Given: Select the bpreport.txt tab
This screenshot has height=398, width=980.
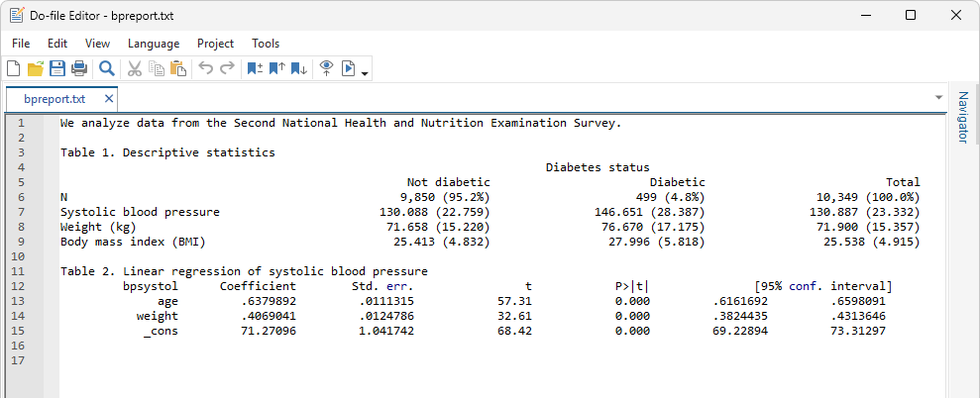Looking at the screenshot, I should pyautogui.click(x=54, y=99).
